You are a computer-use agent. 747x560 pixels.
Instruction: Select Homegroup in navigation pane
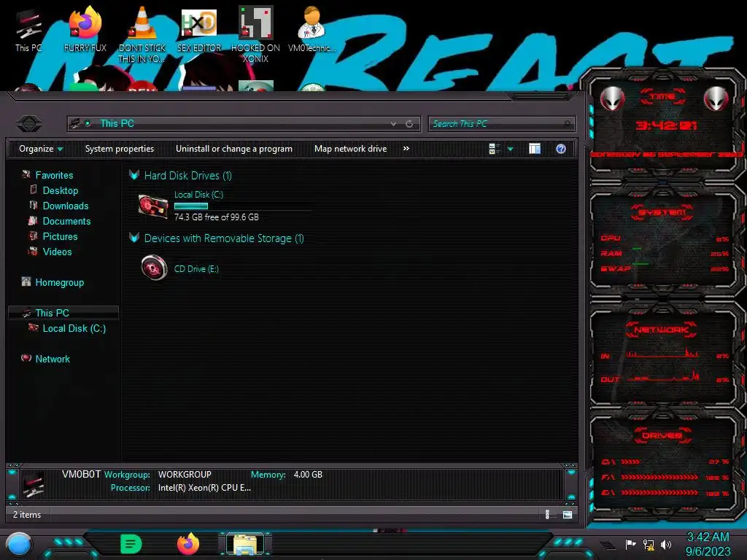coord(59,282)
